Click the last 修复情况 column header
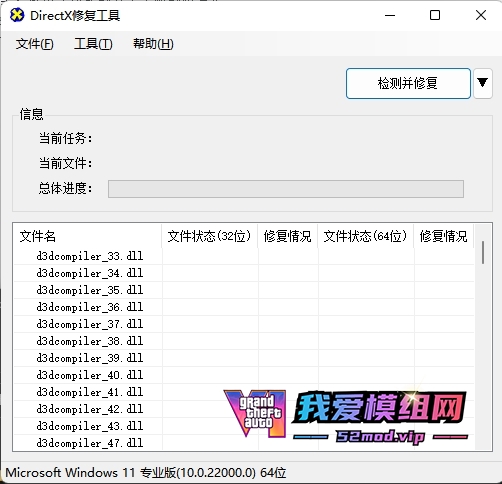502x484 pixels. pyautogui.click(x=444, y=236)
